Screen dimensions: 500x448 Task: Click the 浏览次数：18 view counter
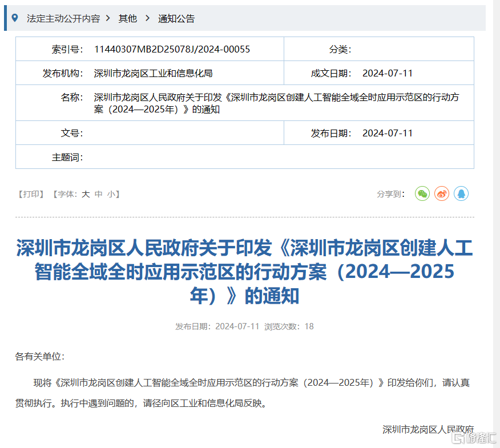[289, 326]
